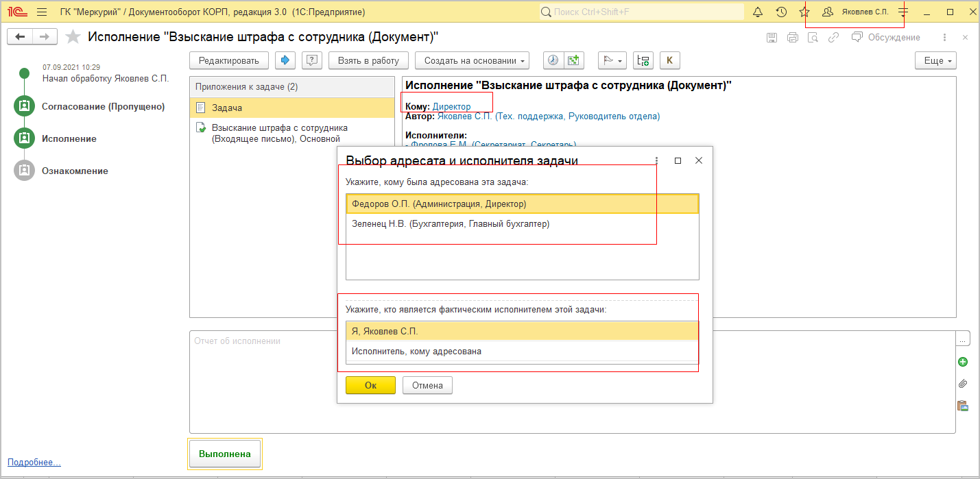Get link to the task

click(833, 38)
